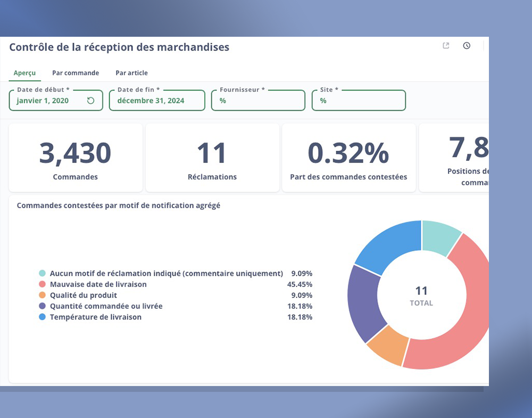Screen dimensions: 532x418
Task: Open the Par article tab
Action: pyautogui.click(x=131, y=73)
